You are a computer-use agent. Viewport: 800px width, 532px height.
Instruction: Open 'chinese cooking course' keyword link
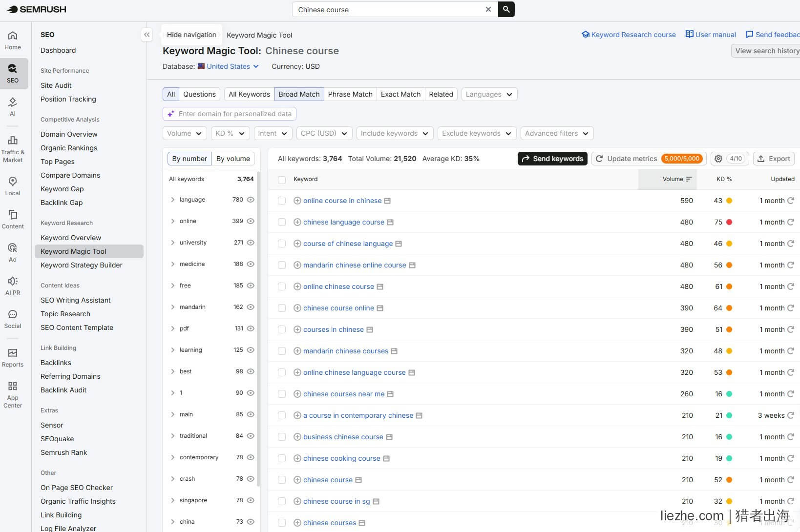tap(341, 458)
